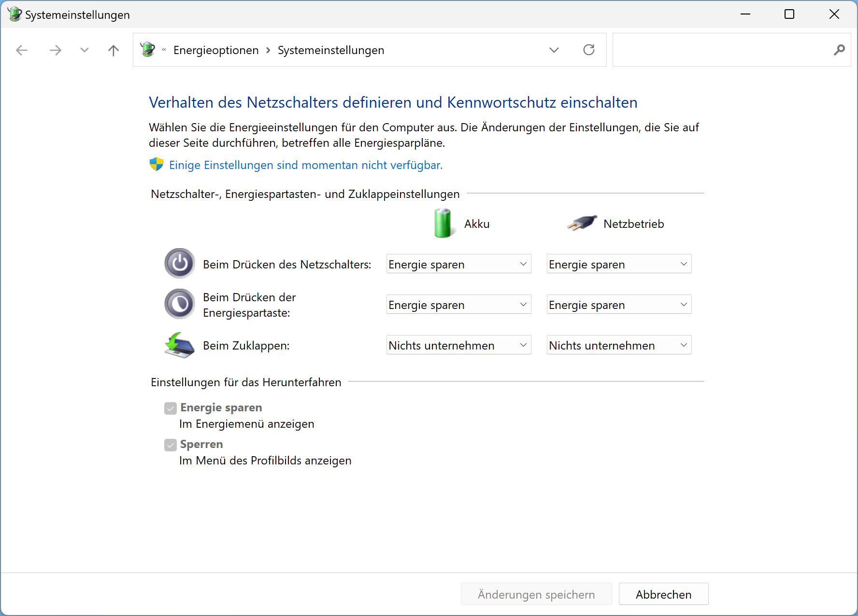This screenshot has width=858, height=616.
Task: Click the Energiespartaste moon icon
Action: [180, 304]
